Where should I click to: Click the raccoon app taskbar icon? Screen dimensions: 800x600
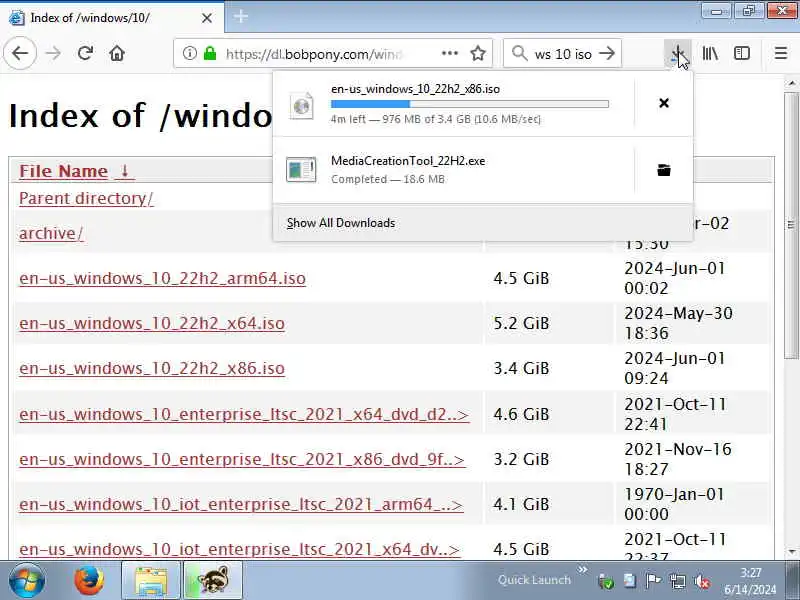213,581
